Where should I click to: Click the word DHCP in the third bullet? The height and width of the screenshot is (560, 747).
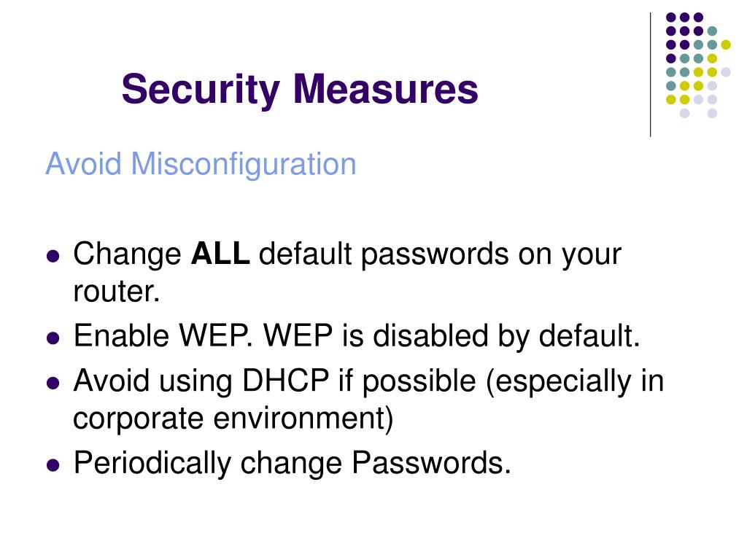point(285,381)
